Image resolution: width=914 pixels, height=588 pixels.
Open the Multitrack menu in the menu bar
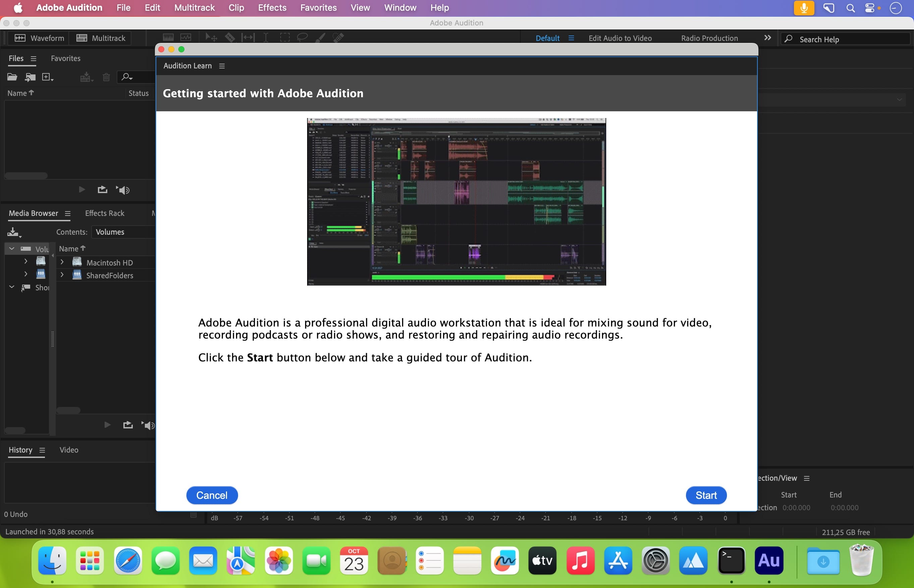point(194,8)
